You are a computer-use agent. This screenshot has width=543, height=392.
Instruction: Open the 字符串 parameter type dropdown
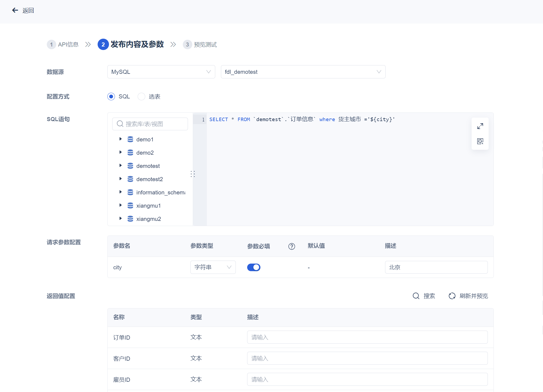(x=213, y=267)
